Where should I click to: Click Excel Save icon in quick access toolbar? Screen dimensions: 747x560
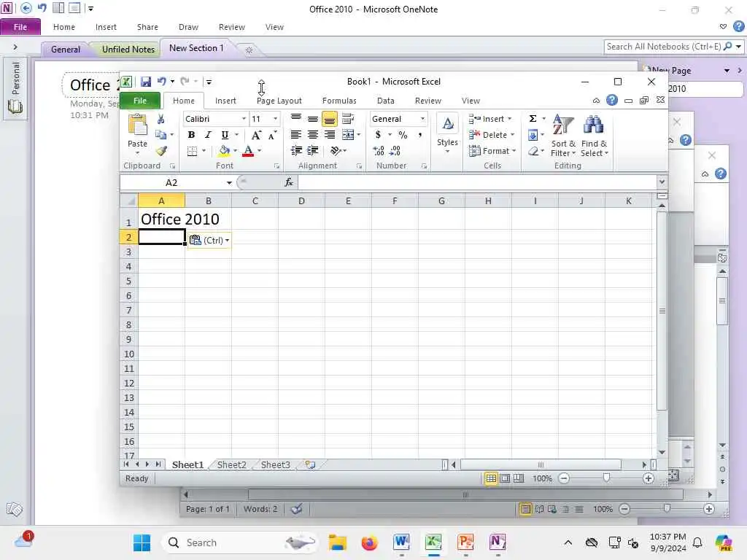click(x=146, y=82)
